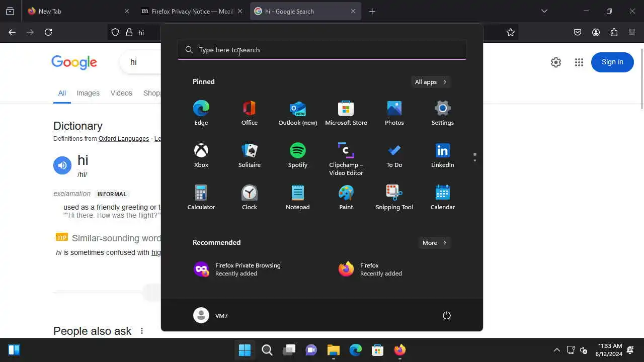Open the VM7 user account menu
Image resolution: width=644 pixels, height=362 pixels.
(211, 315)
